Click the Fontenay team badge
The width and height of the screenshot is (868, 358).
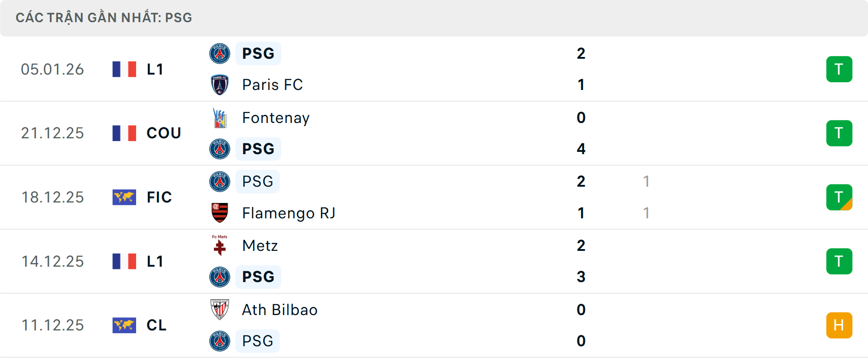pos(220,117)
